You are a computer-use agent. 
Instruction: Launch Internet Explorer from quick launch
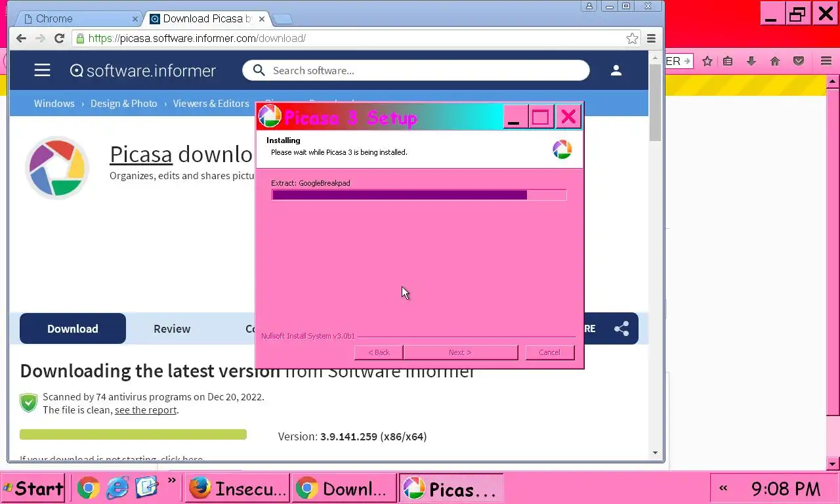117,488
